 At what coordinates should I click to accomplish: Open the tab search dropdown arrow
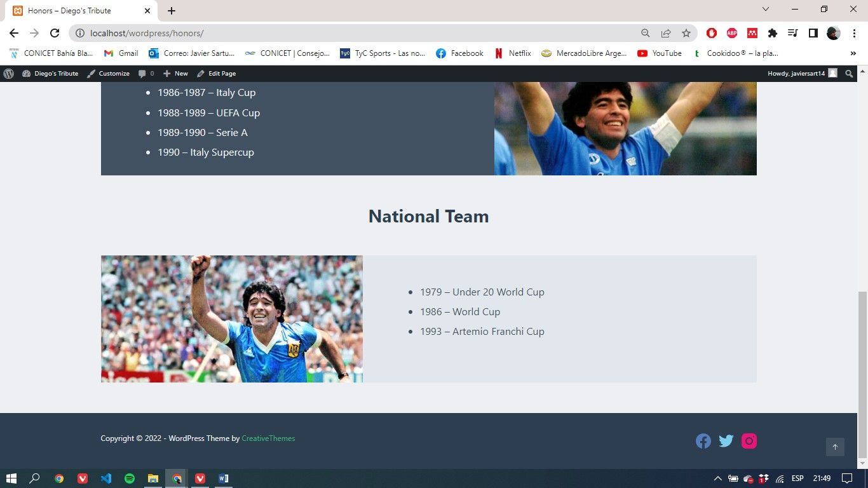point(766,10)
